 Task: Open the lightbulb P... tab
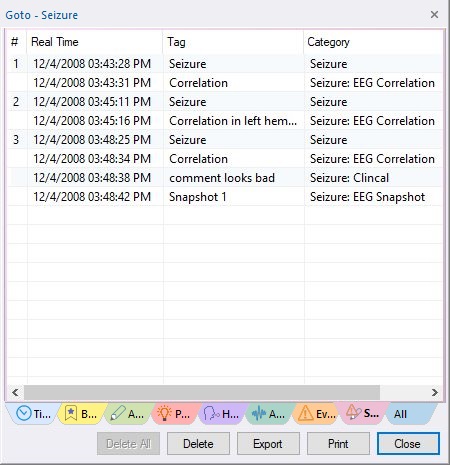[x=176, y=414]
